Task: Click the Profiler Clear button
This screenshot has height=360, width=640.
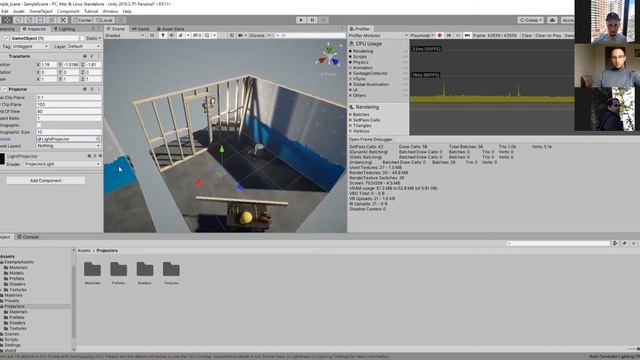Action: (527, 36)
